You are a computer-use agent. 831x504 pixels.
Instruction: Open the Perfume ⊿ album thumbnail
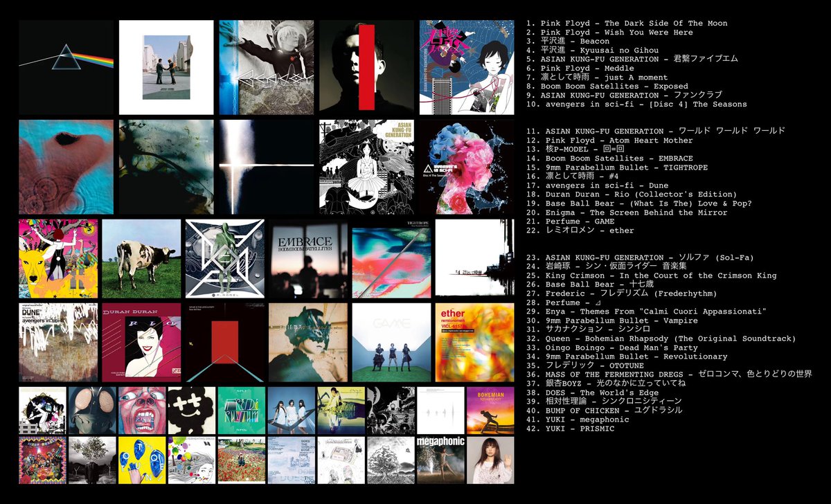[x=292, y=411]
